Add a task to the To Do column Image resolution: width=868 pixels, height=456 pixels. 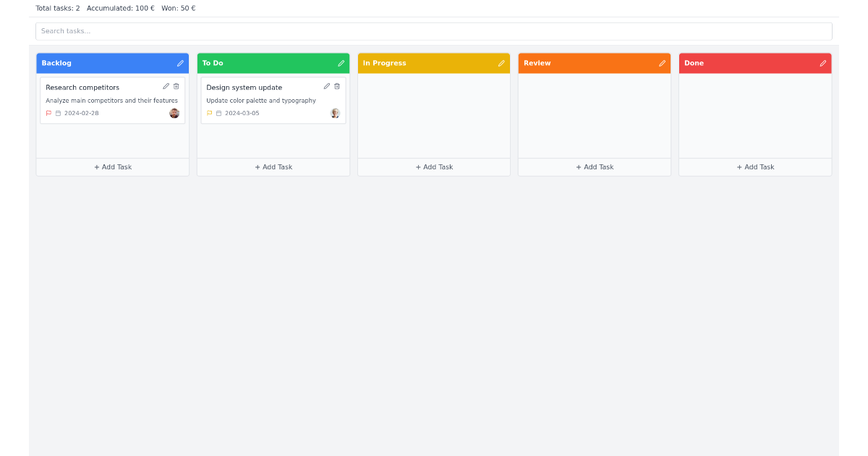coord(273,166)
